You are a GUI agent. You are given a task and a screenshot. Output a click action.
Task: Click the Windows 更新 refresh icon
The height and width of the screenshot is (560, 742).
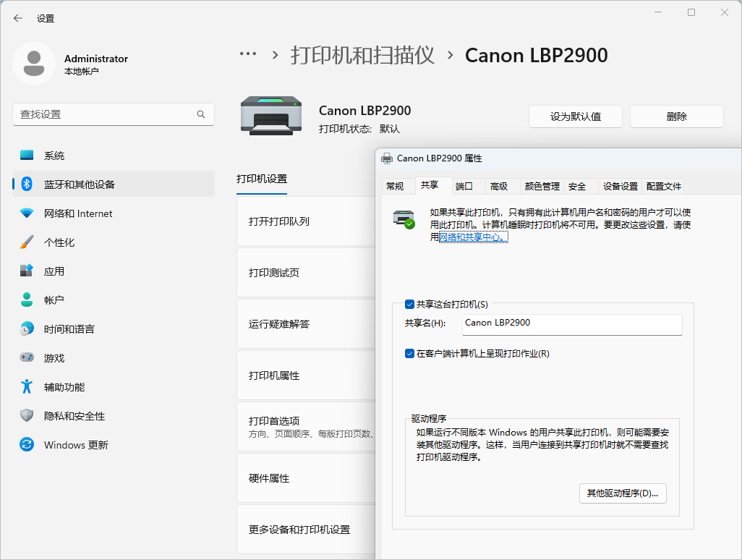[x=27, y=444]
